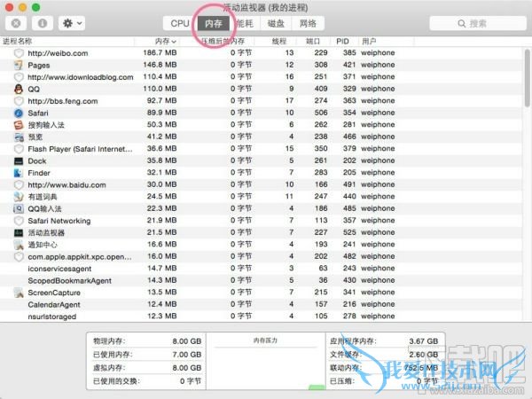The width and height of the screenshot is (532, 399).
Task: Click the baidu.com shield icon
Action: pos(19,185)
